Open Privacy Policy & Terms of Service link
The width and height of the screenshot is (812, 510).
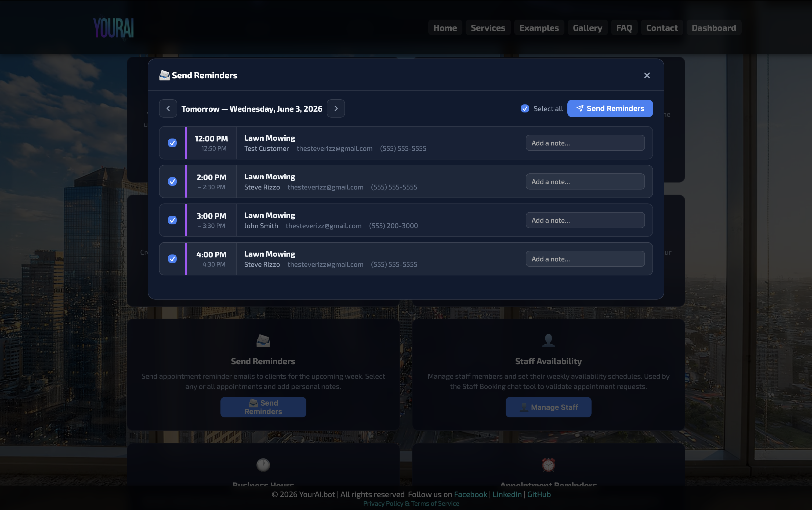coord(411,504)
